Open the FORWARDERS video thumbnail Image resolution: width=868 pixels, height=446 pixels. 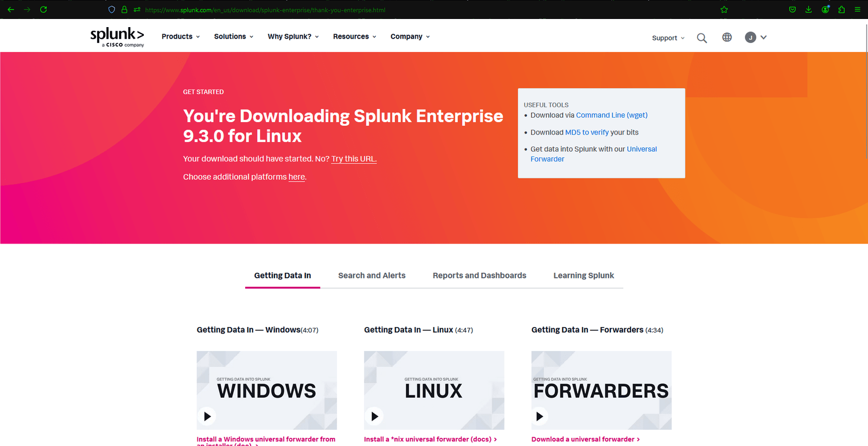tap(601, 390)
